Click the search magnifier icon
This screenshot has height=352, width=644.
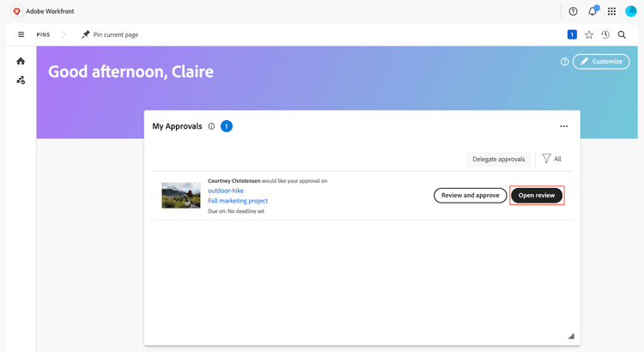[x=622, y=35]
